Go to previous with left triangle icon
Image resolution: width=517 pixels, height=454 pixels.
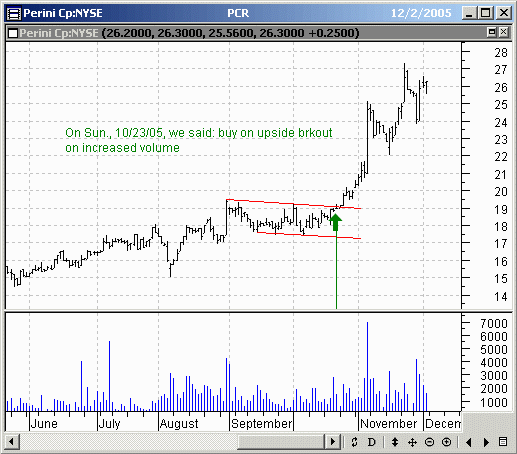(x=469, y=442)
